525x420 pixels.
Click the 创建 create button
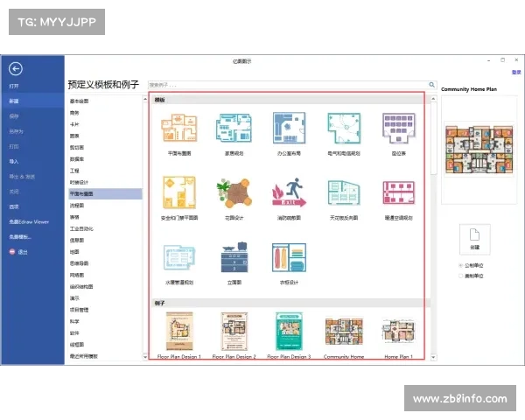[x=473, y=238]
